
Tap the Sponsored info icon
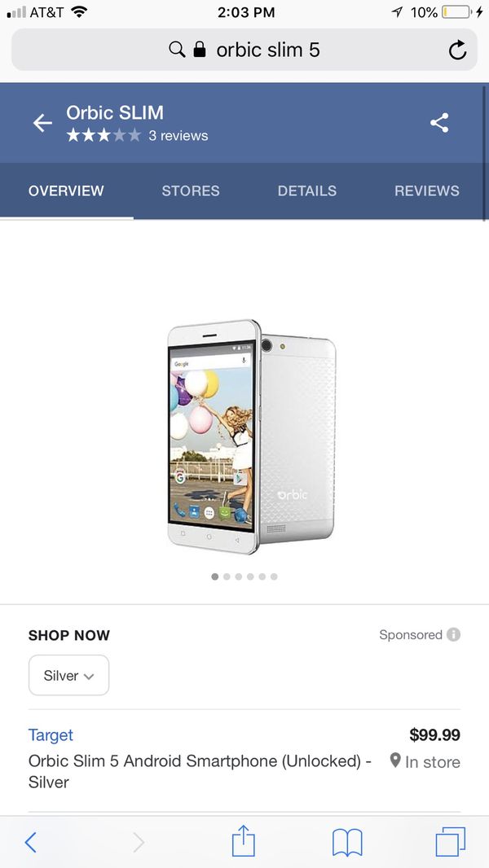[x=454, y=634]
